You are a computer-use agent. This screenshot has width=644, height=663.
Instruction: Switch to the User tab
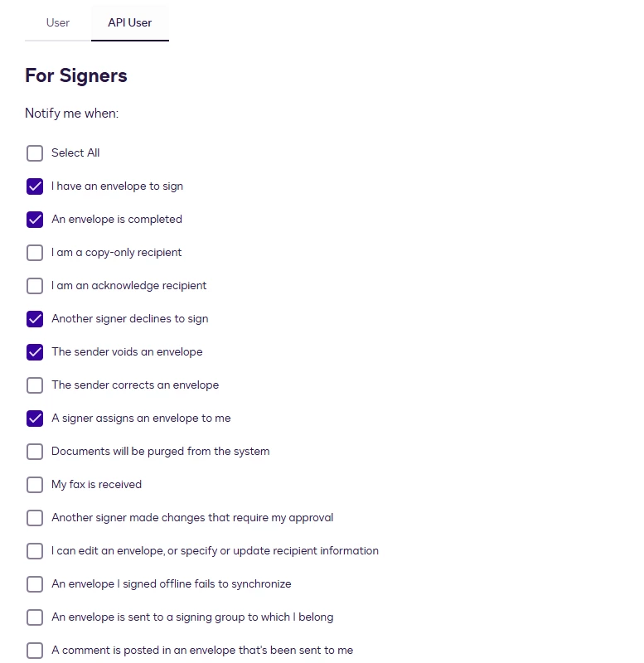58,23
